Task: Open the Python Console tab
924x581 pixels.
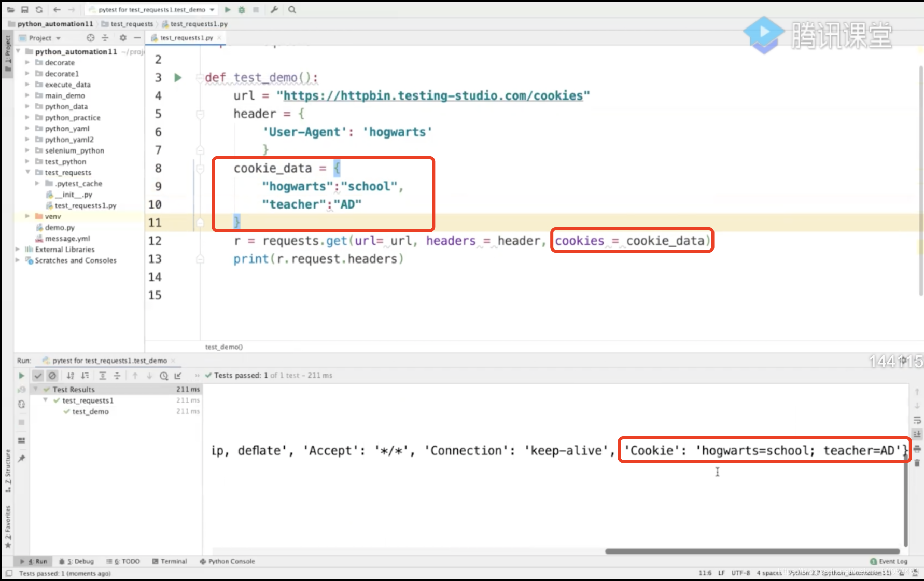Action: [x=228, y=561]
